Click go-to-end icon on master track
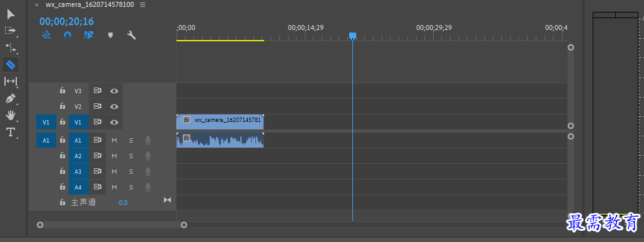Screen dimensions: 644x242 (x=167, y=199)
